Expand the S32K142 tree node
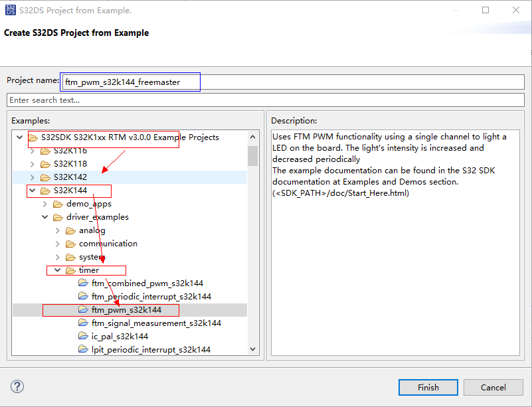 tap(33, 177)
